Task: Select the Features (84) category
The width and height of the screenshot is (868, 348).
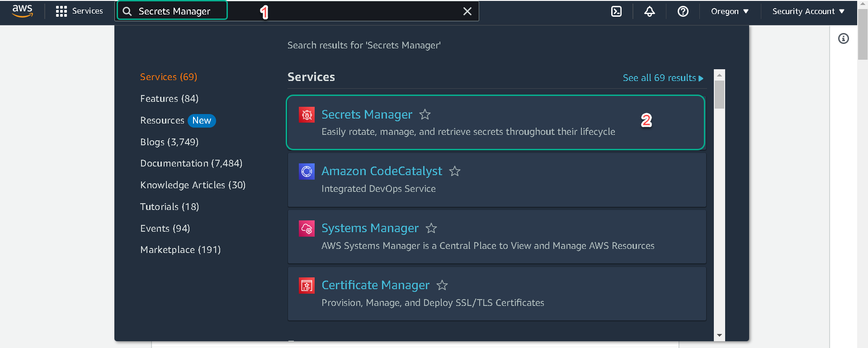Action: (170, 99)
